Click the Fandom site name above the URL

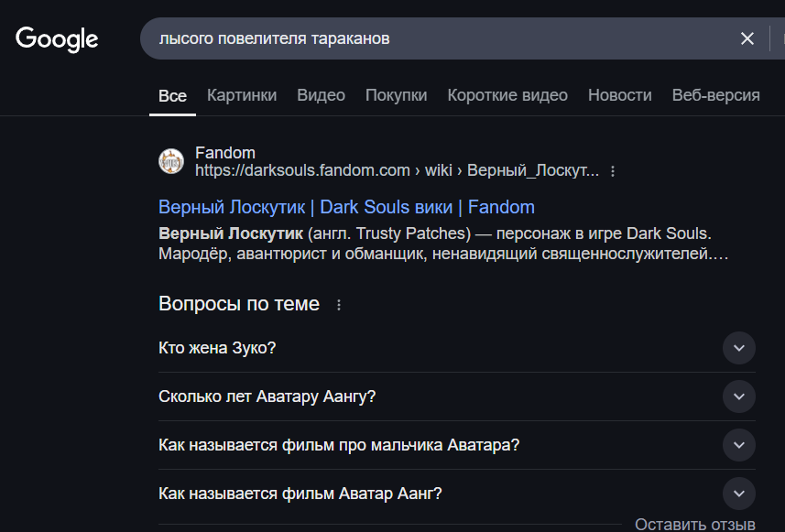(x=224, y=153)
